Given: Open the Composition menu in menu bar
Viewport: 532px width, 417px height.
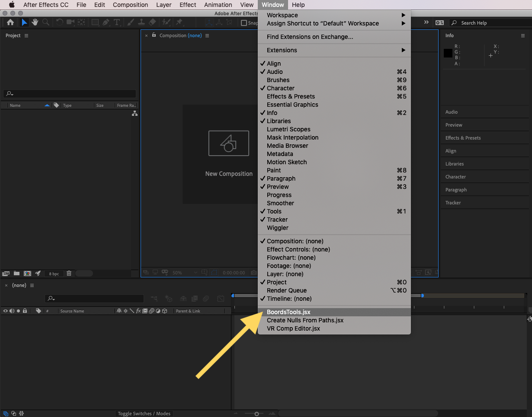Looking at the screenshot, I should tap(130, 5).
